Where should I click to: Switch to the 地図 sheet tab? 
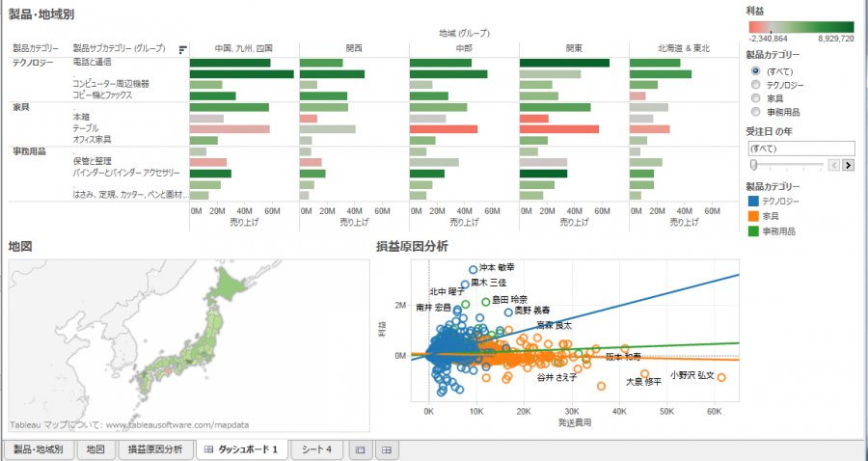coord(95,449)
